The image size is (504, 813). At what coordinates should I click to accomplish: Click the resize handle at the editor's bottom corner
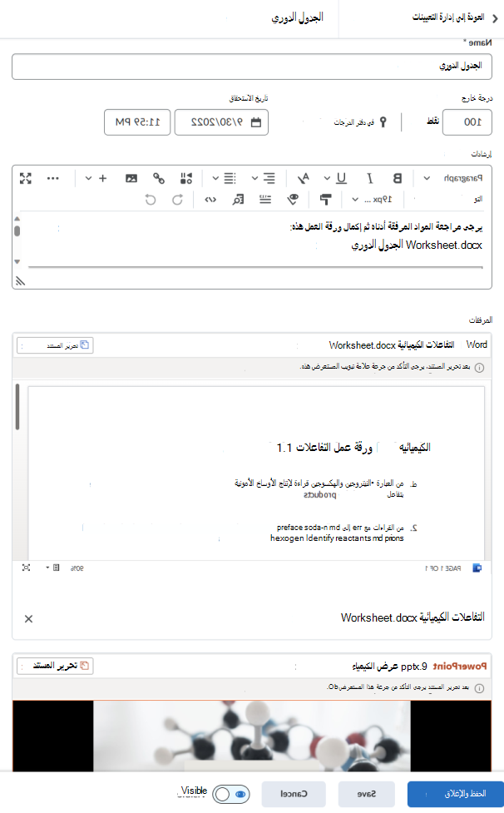click(x=20, y=281)
